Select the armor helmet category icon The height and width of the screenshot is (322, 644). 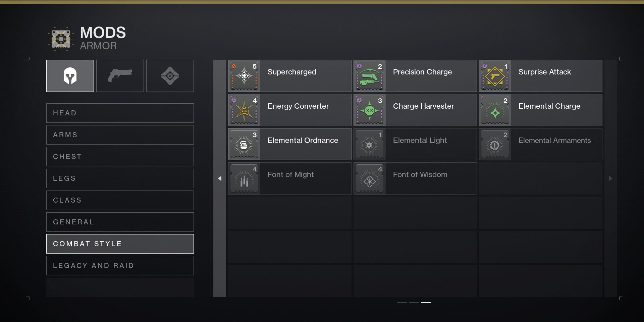tap(70, 76)
